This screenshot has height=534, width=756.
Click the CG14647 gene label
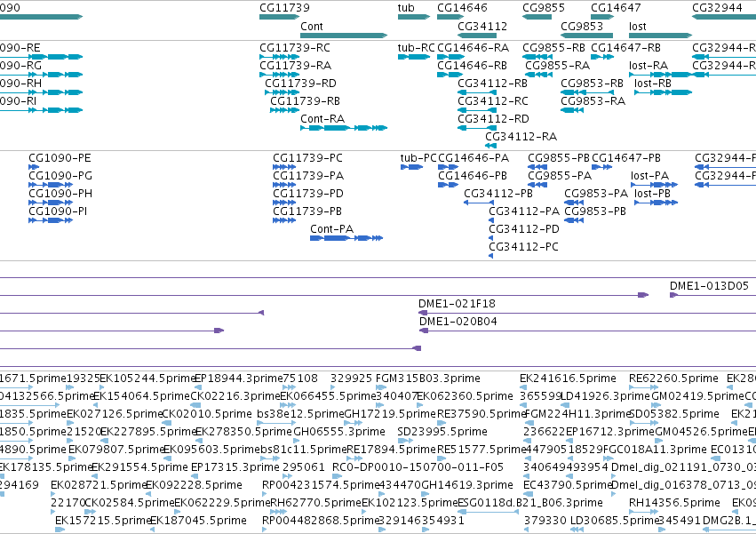tap(616, 8)
